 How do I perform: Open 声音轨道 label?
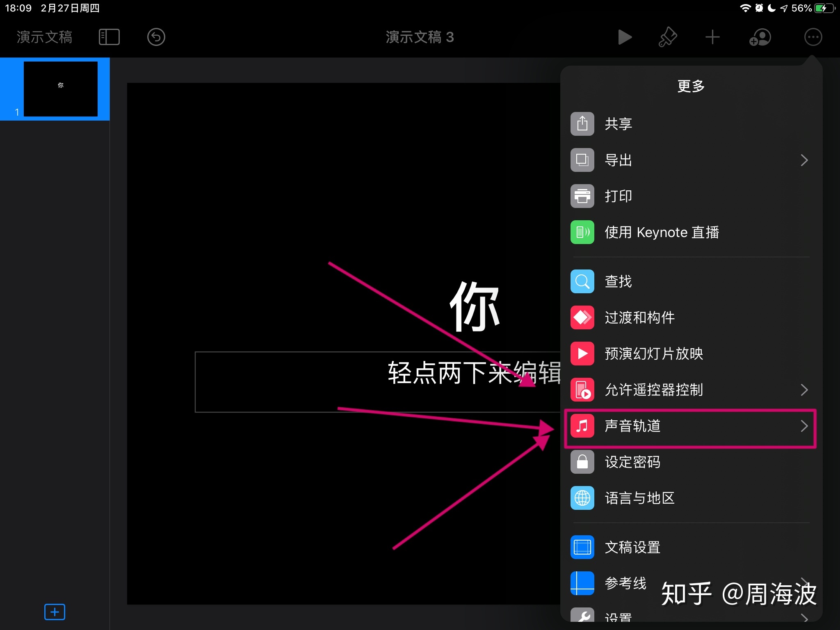pos(632,426)
